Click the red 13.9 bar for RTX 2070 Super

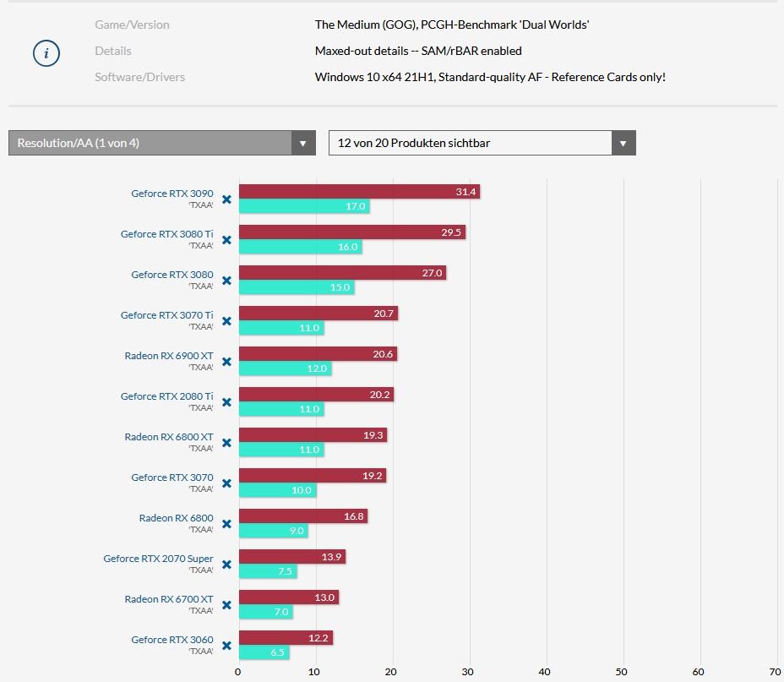[292, 556]
